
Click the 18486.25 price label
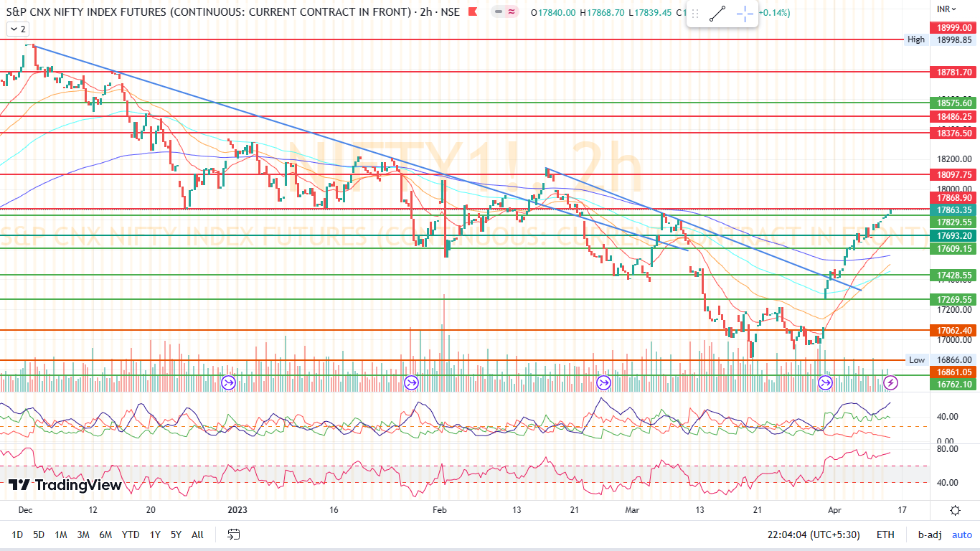954,116
